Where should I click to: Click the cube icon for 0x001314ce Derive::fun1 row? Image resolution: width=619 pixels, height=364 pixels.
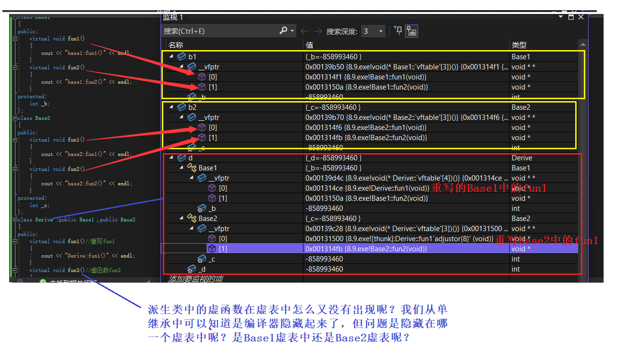point(212,188)
